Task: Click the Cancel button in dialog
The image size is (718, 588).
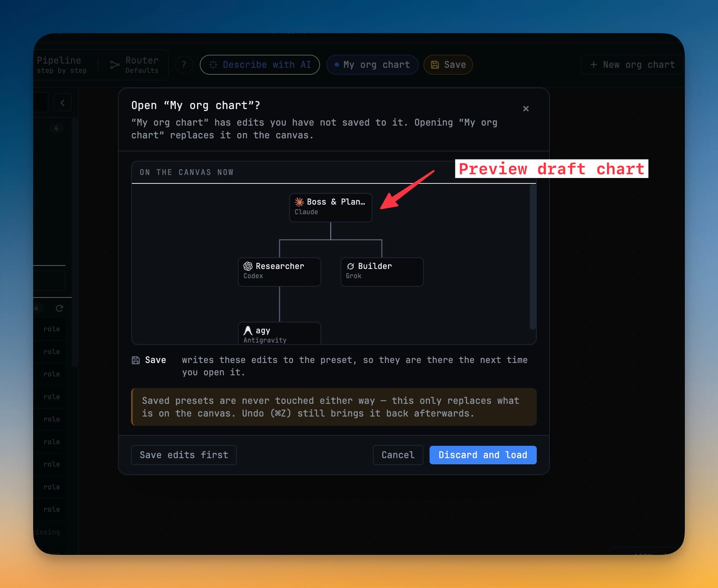Action: (x=398, y=455)
